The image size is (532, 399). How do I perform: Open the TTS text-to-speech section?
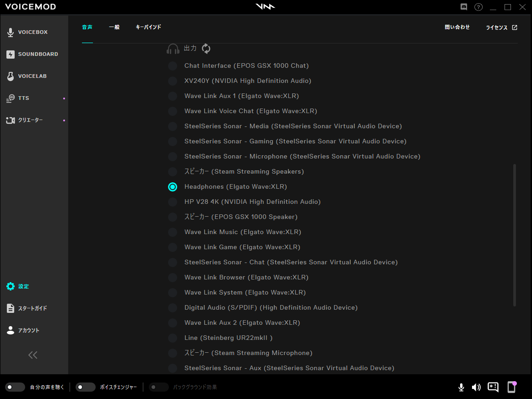pyautogui.click(x=18, y=98)
